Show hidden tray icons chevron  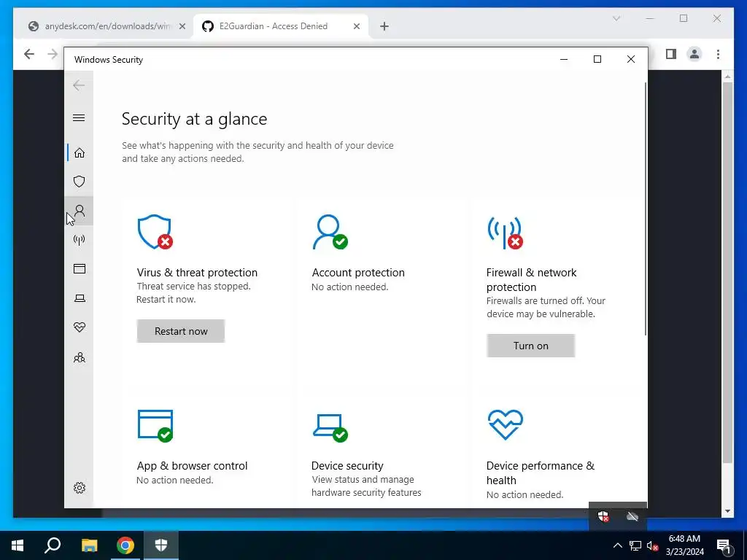pos(617,545)
